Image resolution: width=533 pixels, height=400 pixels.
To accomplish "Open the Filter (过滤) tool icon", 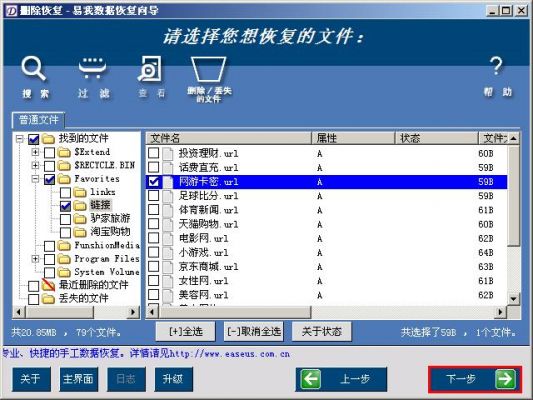I will [92, 68].
